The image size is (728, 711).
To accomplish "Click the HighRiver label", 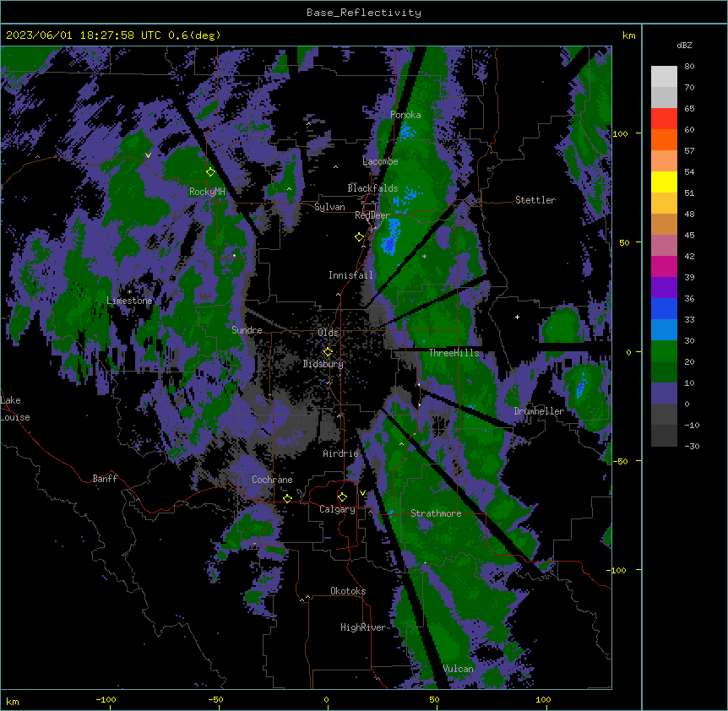I will [363, 627].
